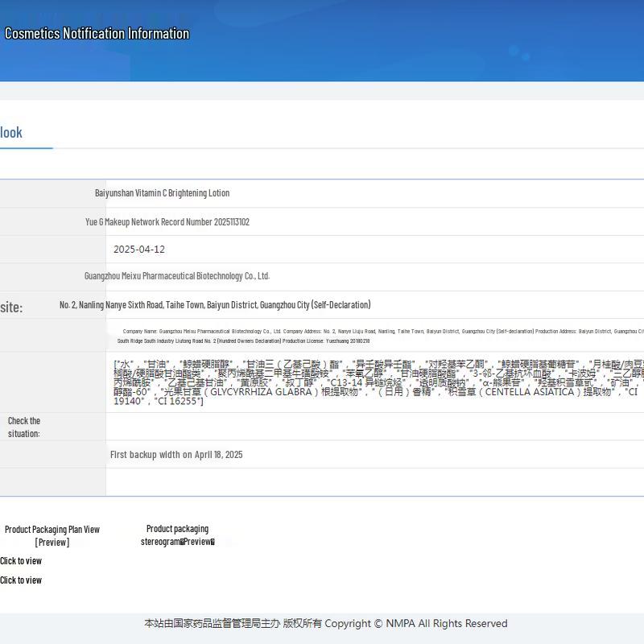Viewport: 644px width, 644px height.
Task: Click the 'First backup width on April 18, 2025' text
Action: 176,455
